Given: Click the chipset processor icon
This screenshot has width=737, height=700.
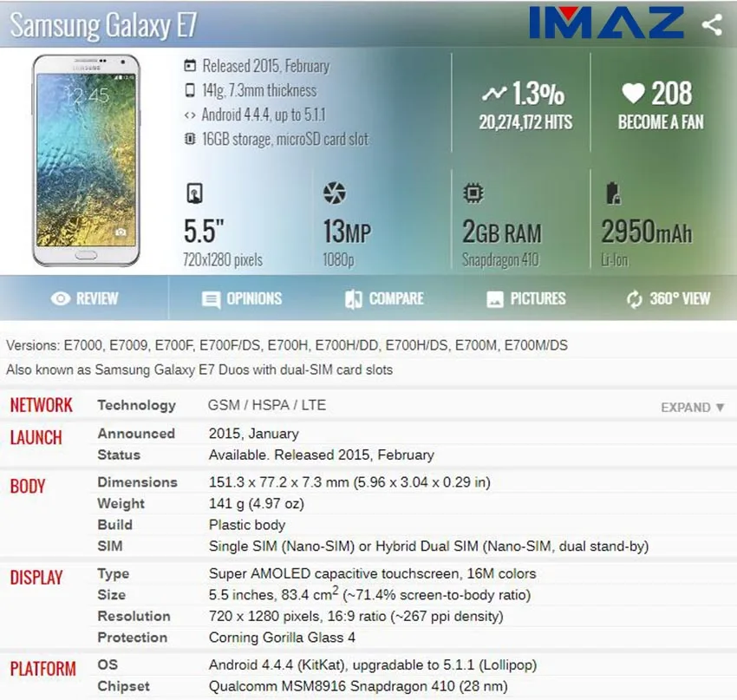Looking at the screenshot, I should 473,193.
